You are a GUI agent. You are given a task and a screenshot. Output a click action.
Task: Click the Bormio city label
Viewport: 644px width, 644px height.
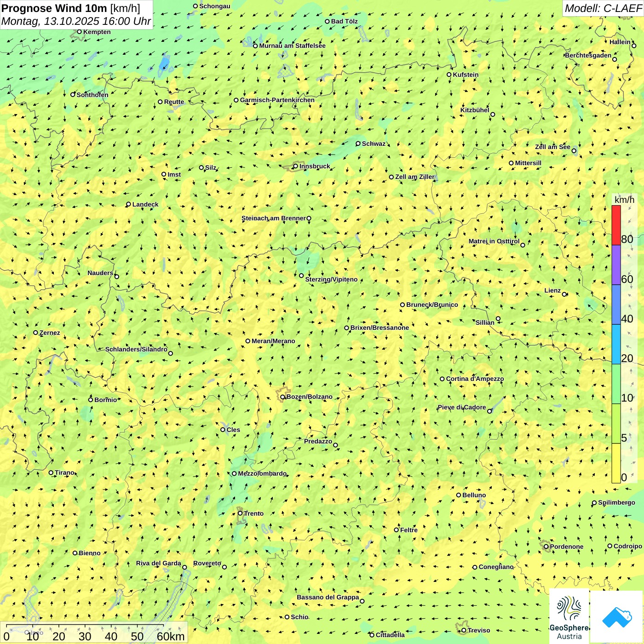105,400
